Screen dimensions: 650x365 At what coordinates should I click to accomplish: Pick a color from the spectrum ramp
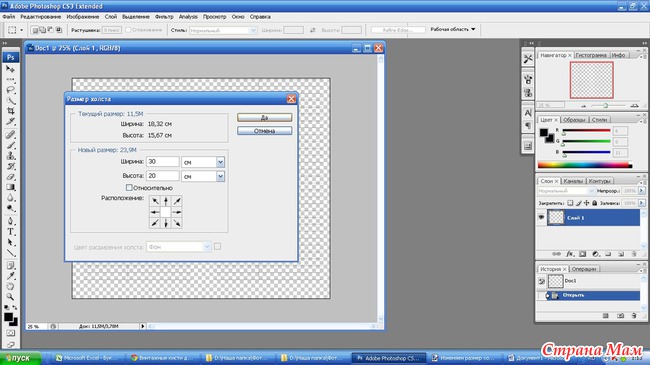tap(585, 165)
